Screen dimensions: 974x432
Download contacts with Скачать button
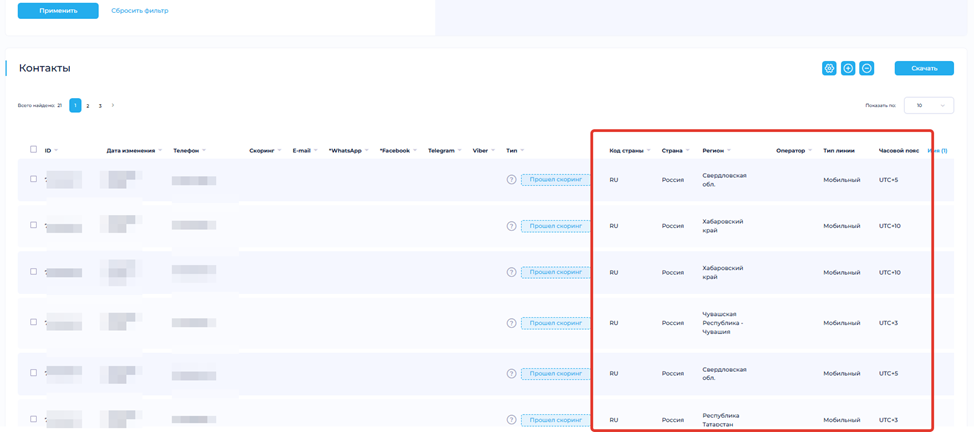(924, 68)
